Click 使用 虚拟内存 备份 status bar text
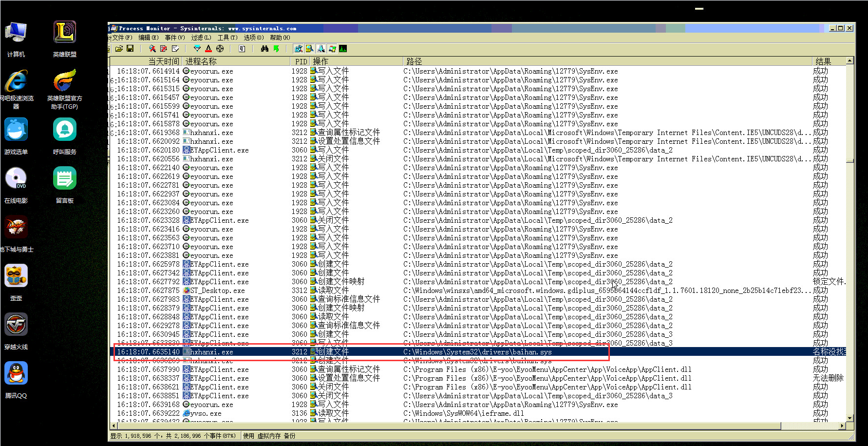 coord(269,436)
